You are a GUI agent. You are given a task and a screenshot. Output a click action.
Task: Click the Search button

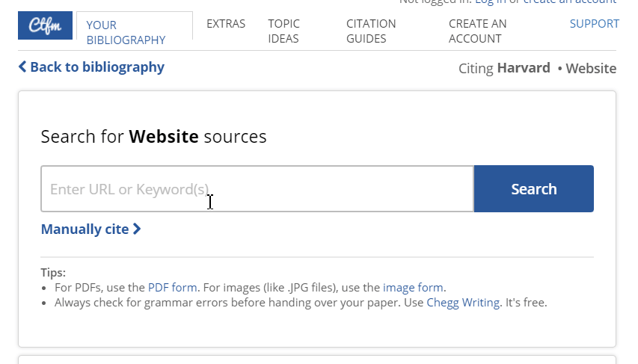point(534,188)
